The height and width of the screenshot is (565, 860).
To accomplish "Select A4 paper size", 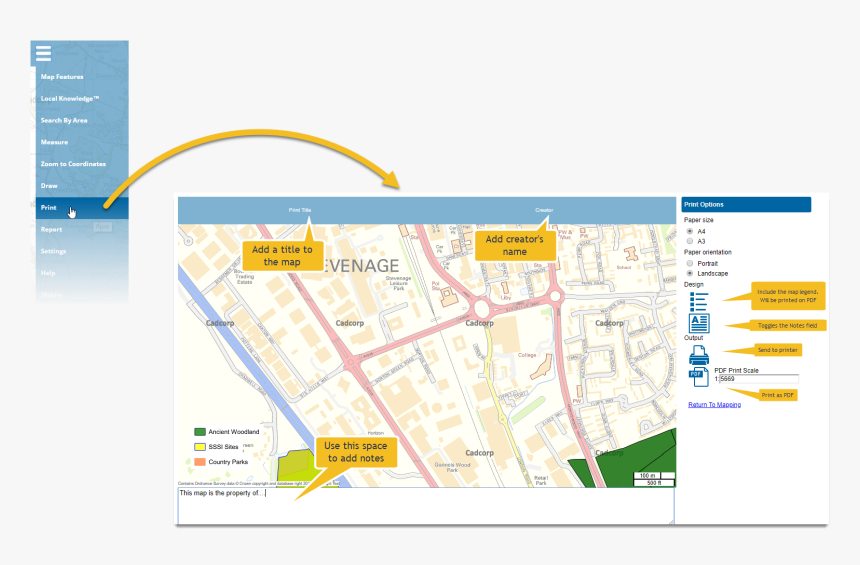I will [x=689, y=230].
